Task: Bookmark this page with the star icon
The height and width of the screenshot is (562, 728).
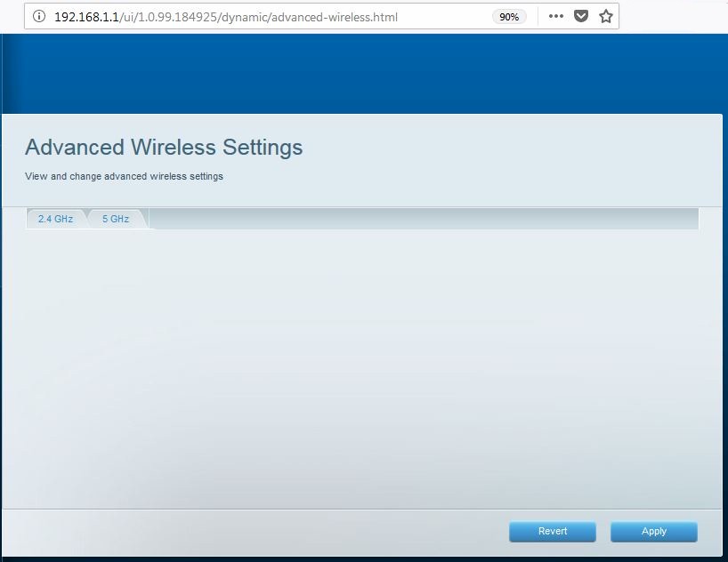Action: (x=605, y=17)
